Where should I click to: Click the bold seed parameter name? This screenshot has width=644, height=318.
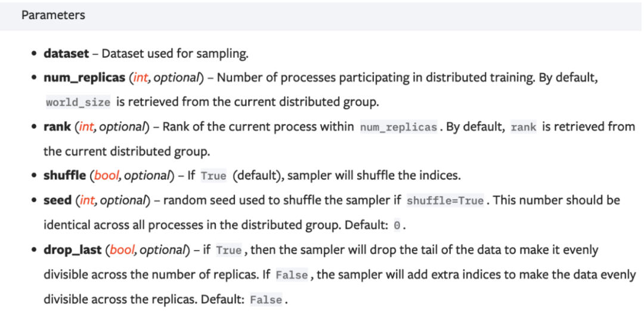57,200
